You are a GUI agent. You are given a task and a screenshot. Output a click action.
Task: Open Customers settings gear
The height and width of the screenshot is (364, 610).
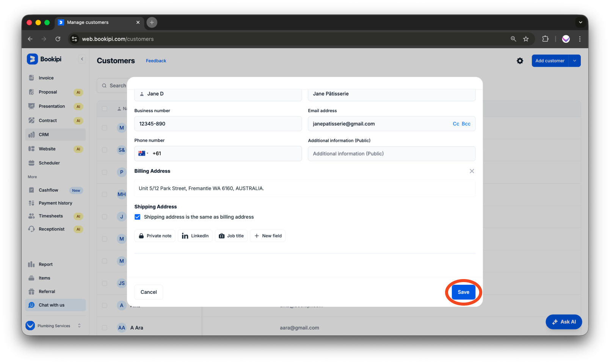point(520,60)
